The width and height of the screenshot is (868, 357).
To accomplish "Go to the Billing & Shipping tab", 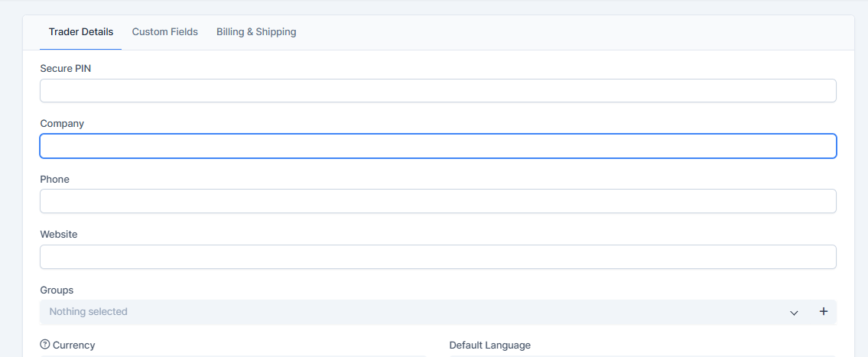I will [256, 32].
